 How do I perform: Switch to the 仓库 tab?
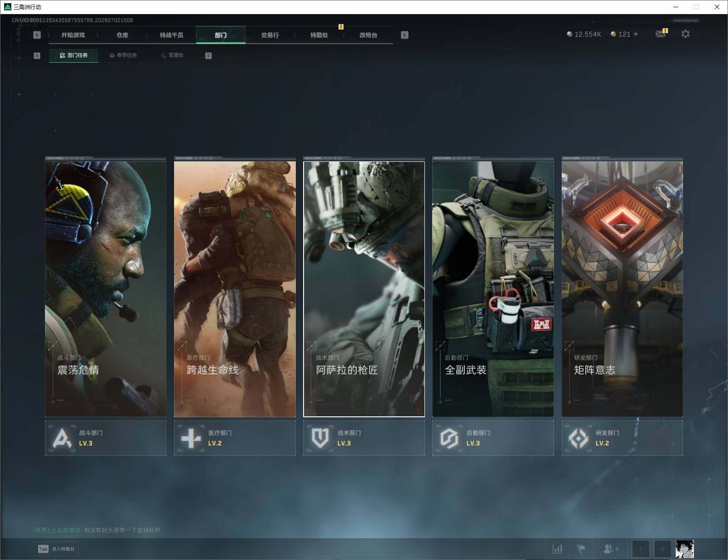click(x=122, y=35)
